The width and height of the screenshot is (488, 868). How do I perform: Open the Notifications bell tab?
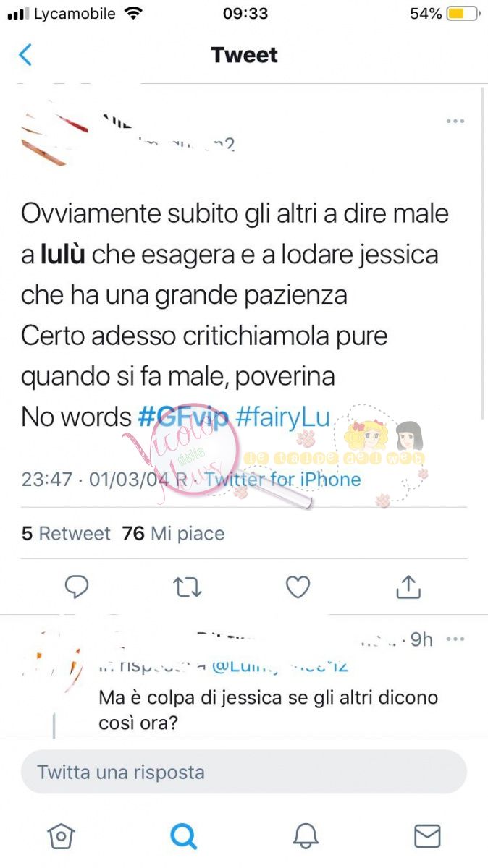[x=306, y=836]
